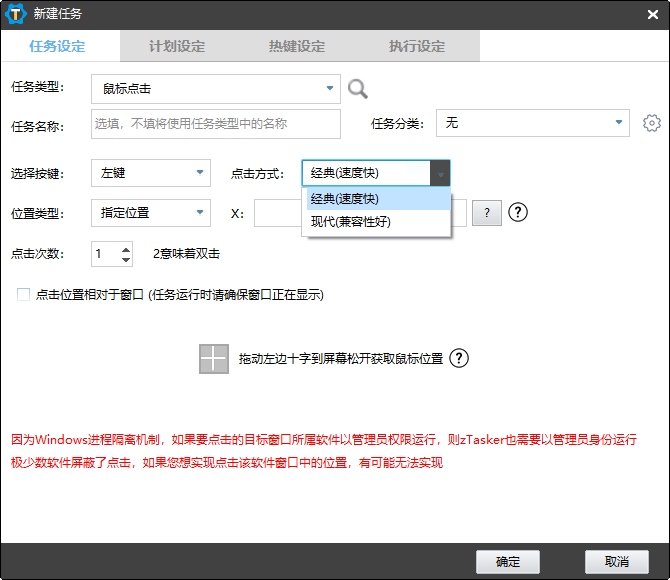Click the zTasker logo in title bar
670x580 pixels.
[17, 14]
